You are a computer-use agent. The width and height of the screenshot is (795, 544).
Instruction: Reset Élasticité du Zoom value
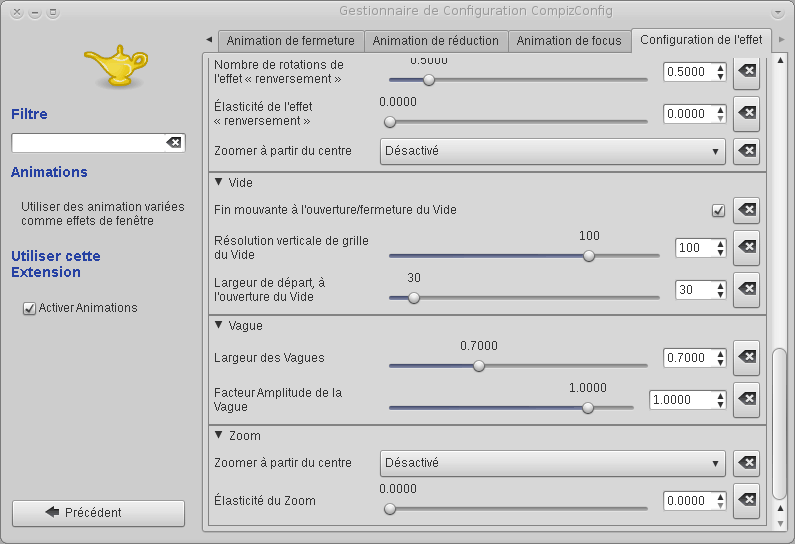[746, 500]
